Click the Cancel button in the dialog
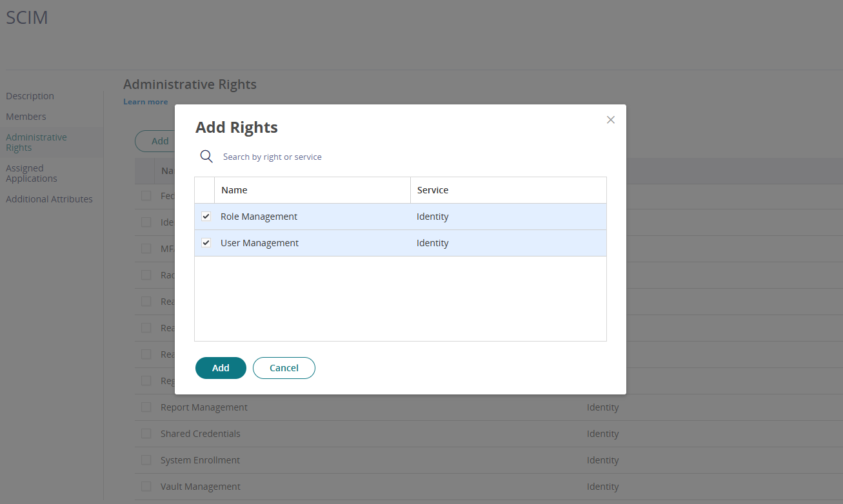Screen dimensions: 843x504 (x=284, y=367)
